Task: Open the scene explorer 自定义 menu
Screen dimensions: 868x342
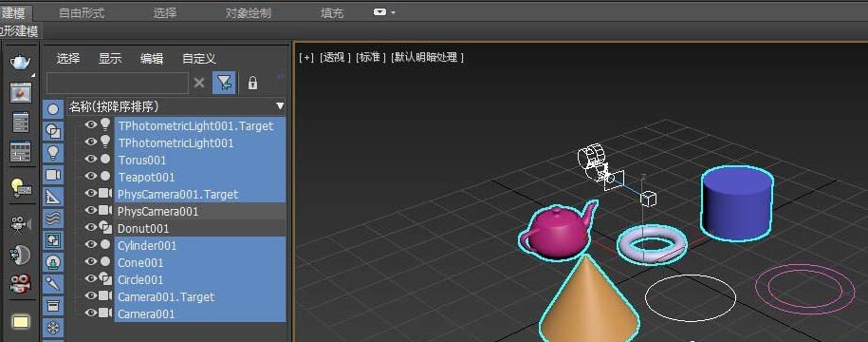Action: tap(199, 59)
